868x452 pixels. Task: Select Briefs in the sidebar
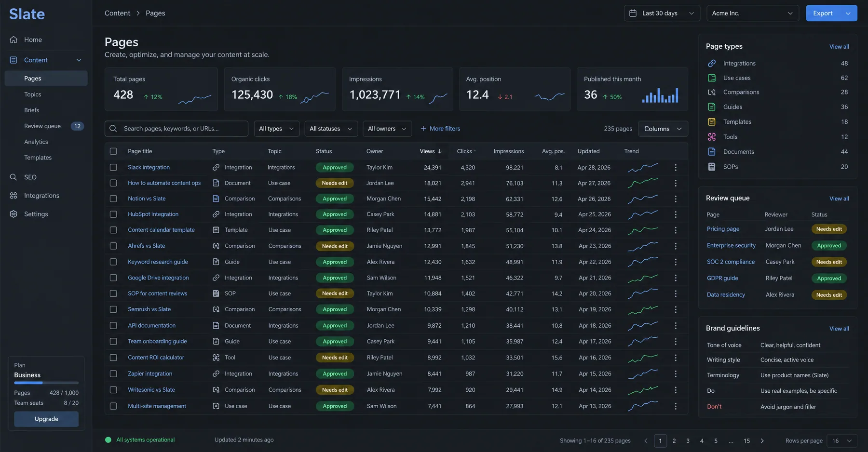point(32,110)
